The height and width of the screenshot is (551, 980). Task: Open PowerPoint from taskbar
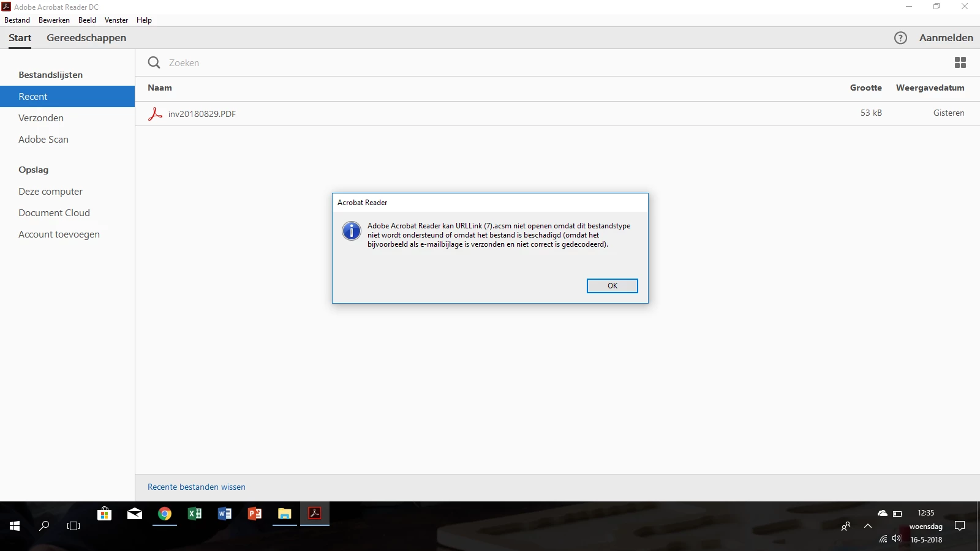255,514
